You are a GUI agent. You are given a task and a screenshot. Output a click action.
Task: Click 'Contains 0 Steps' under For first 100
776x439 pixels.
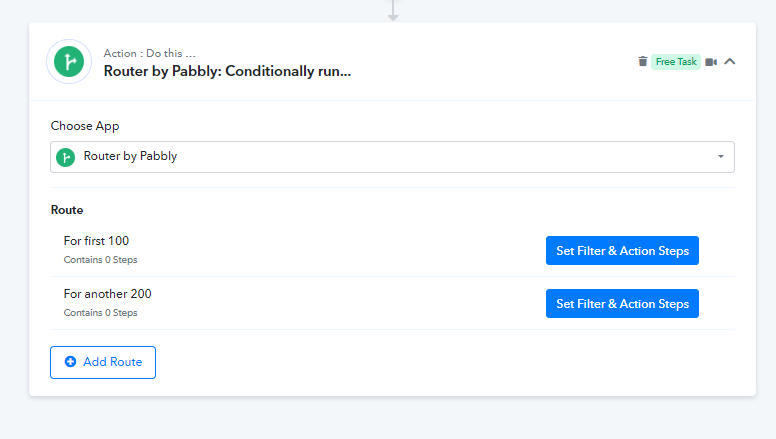tap(100, 260)
